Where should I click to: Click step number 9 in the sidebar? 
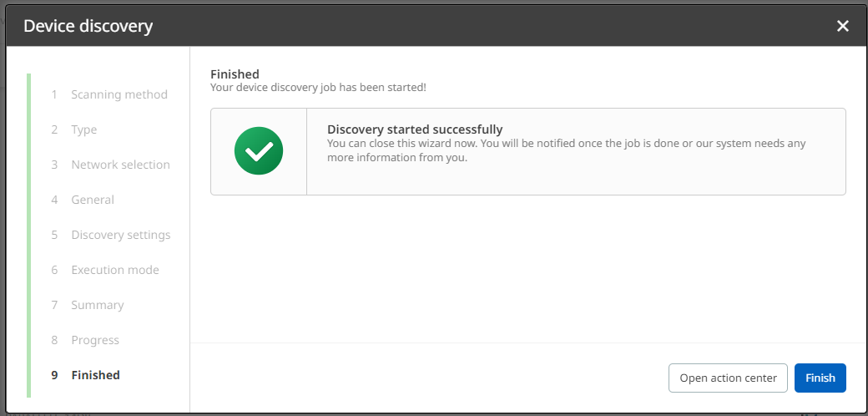point(54,375)
